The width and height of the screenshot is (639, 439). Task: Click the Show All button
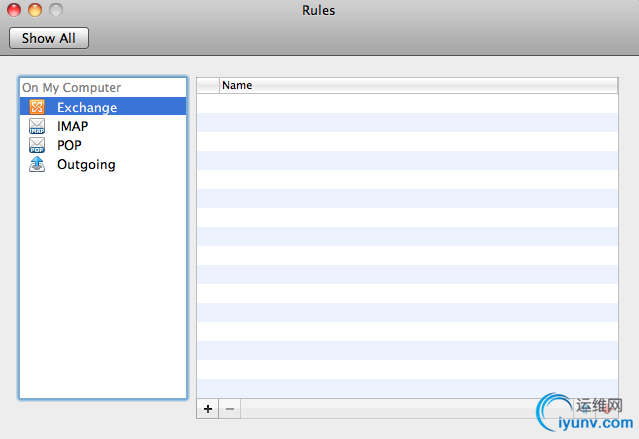pos(49,38)
